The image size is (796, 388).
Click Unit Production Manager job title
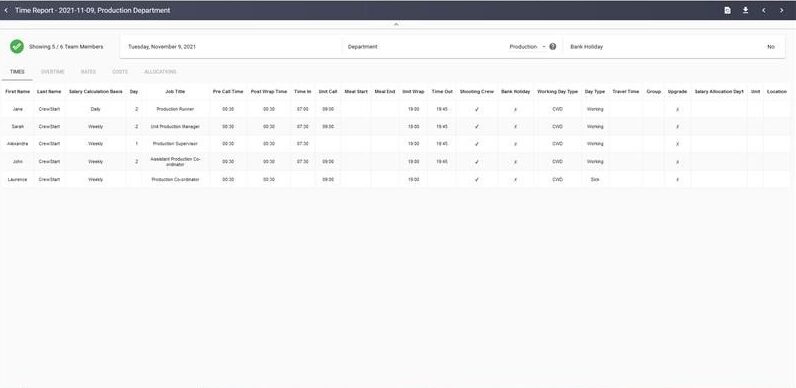point(175,126)
